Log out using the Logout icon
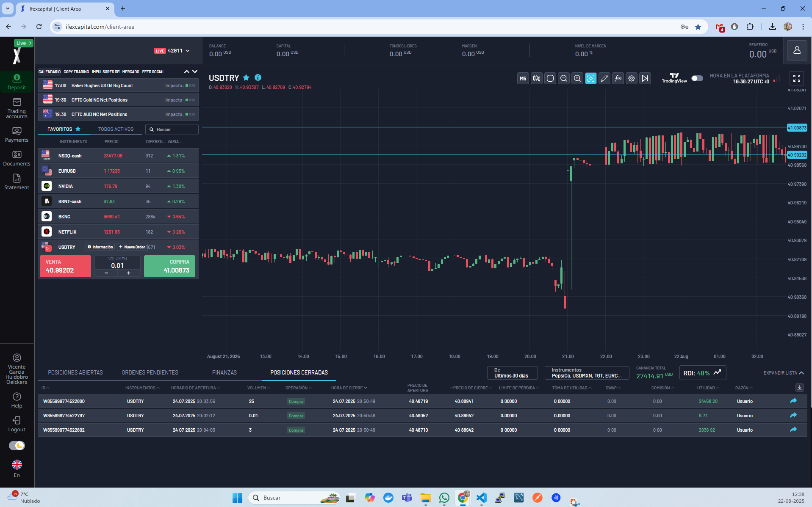Image resolution: width=812 pixels, height=507 pixels. [x=17, y=424]
